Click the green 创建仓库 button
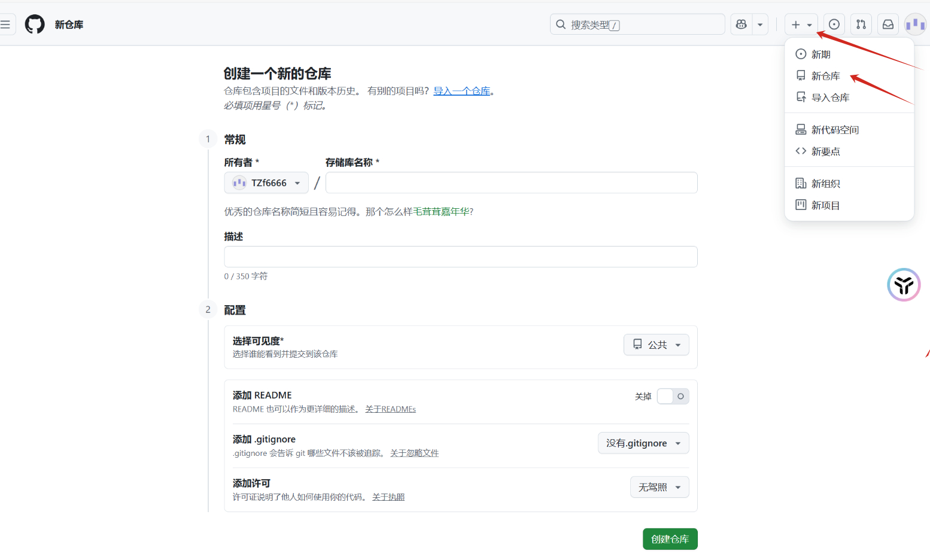The height and width of the screenshot is (560, 930). pos(670,539)
